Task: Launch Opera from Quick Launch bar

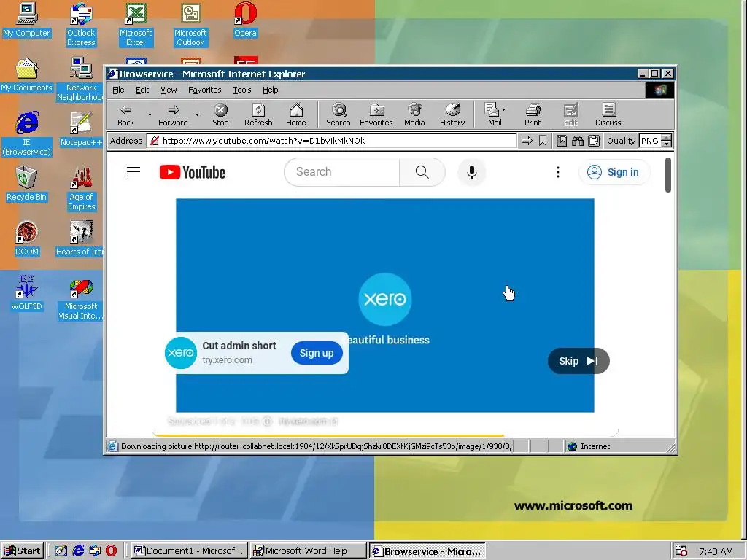Action: (111, 551)
